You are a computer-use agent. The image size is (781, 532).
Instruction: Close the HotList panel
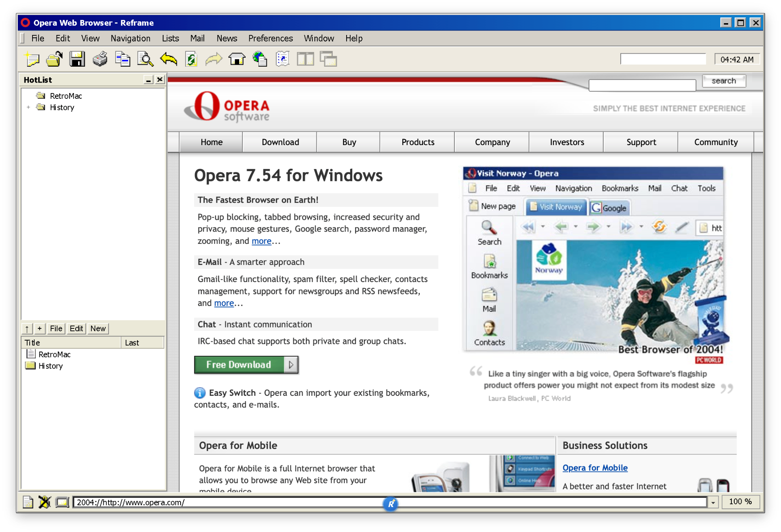[160, 80]
